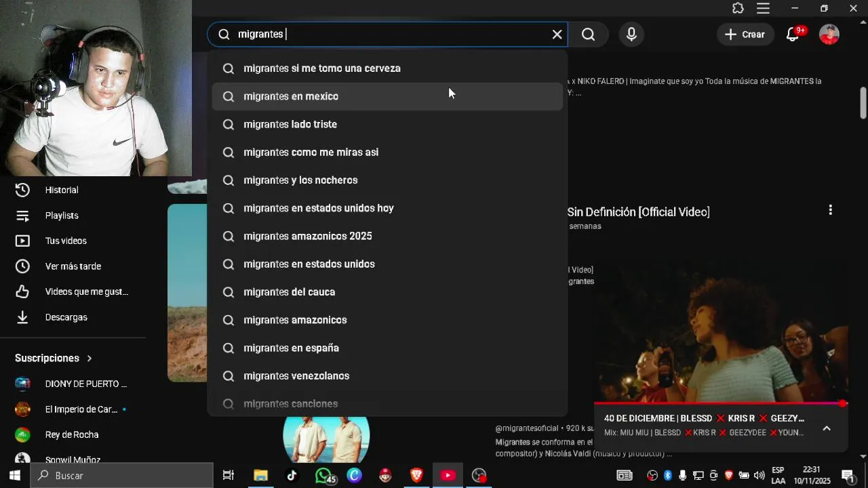Open Rey de Rocha subscription
Image resolution: width=868 pixels, height=488 pixels.
pos(73,434)
